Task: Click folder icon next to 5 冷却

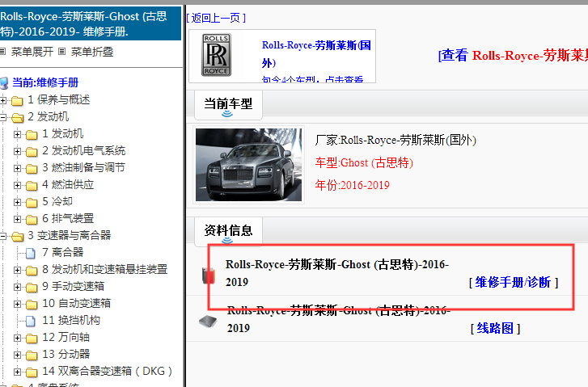Action: tap(32, 202)
